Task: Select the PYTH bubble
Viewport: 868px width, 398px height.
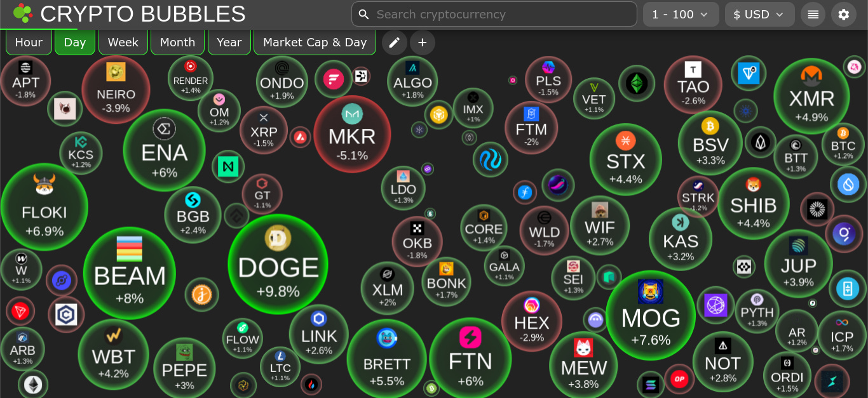Action: [x=757, y=310]
